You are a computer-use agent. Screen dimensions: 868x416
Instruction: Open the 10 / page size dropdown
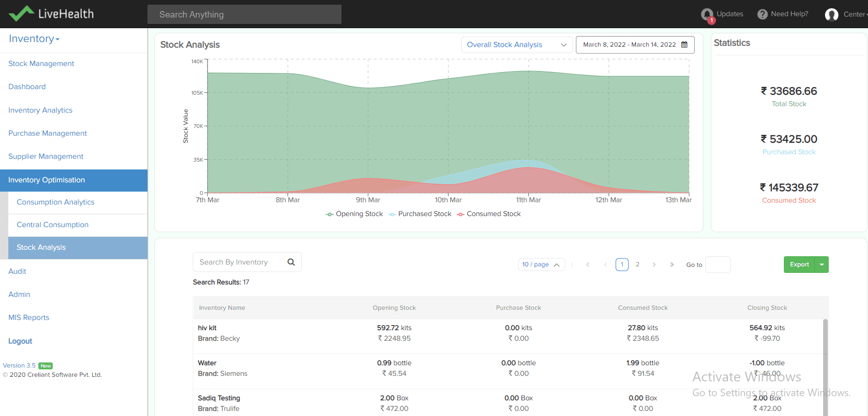click(541, 265)
